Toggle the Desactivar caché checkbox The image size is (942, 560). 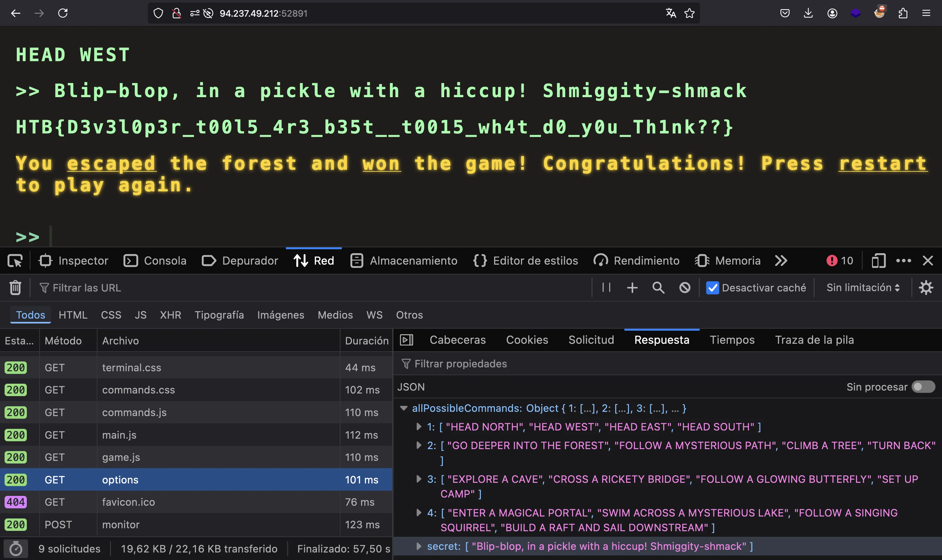(x=712, y=288)
